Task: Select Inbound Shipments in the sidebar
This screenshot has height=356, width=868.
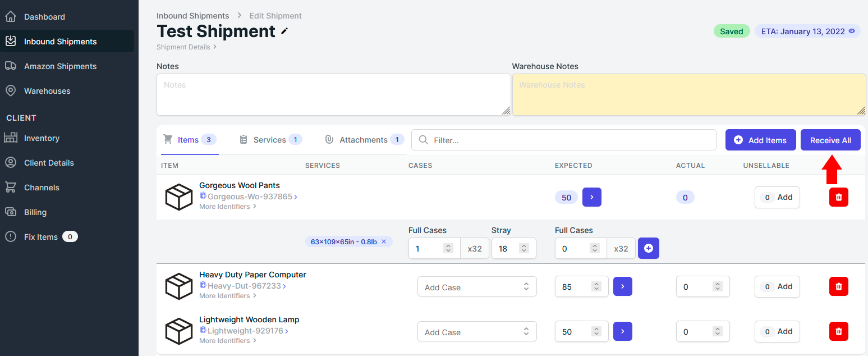Action: 67,42
